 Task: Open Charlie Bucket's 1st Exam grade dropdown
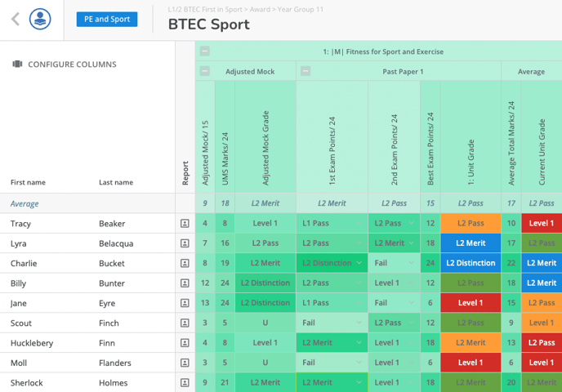pos(359,263)
